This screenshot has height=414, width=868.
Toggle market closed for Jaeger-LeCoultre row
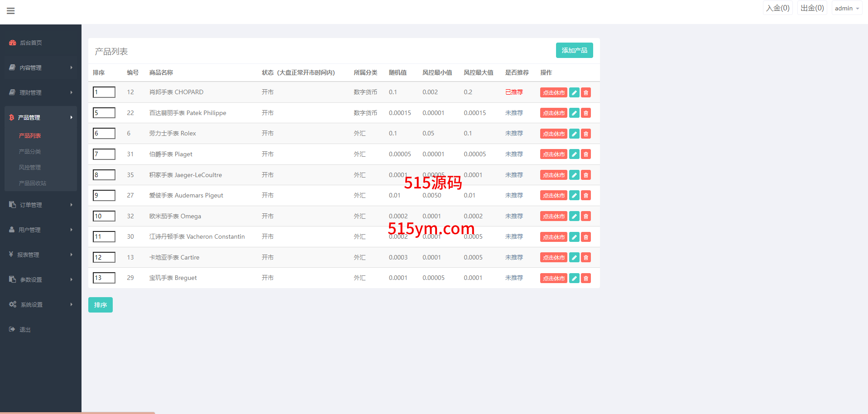pos(553,175)
